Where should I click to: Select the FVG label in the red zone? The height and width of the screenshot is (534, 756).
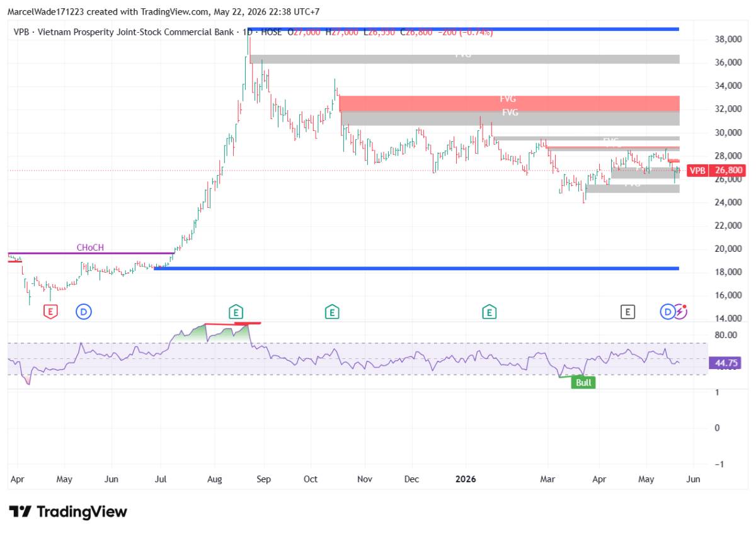pyautogui.click(x=508, y=99)
